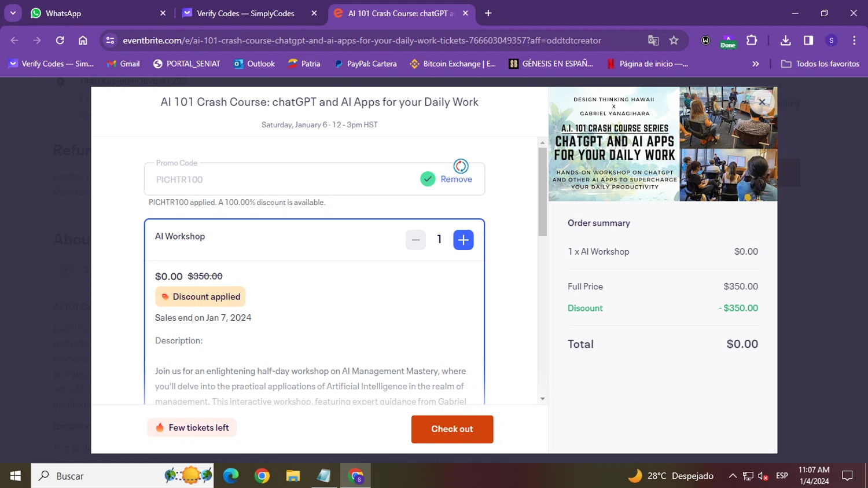The height and width of the screenshot is (488, 868).
Task: Increase AI Workshop ticket quantity with plus button
Action: (x=463, y=240)
